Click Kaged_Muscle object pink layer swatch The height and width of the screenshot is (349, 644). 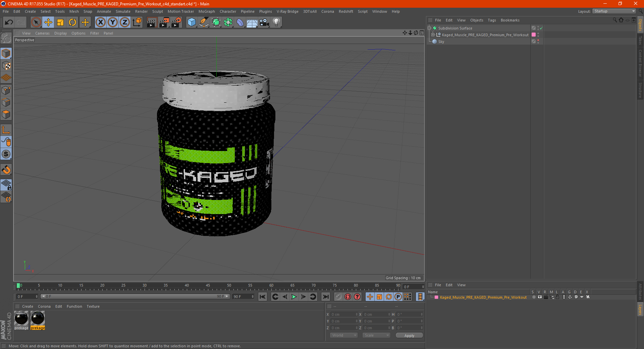click(534, 35)
